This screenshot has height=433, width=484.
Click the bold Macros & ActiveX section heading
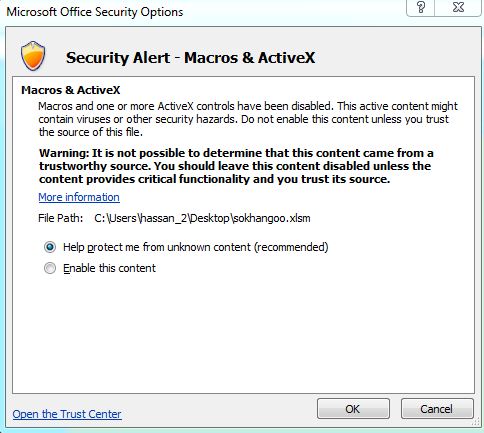(71, 90)
